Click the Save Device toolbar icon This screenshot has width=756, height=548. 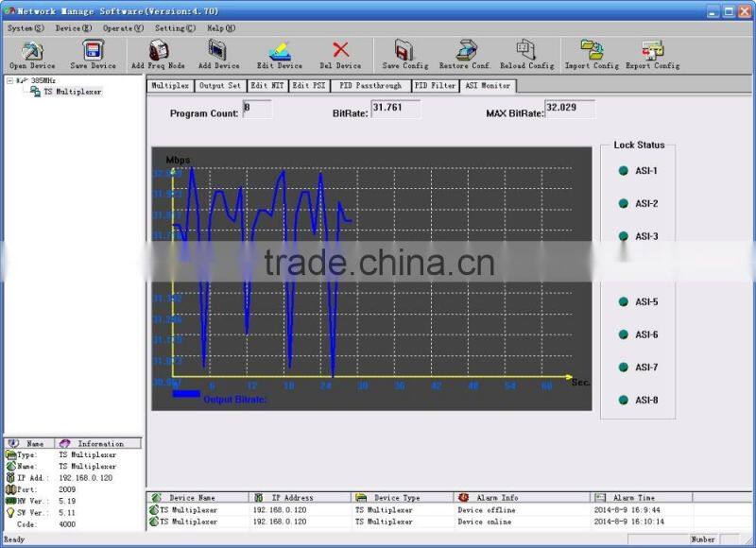tap(93, 51)
